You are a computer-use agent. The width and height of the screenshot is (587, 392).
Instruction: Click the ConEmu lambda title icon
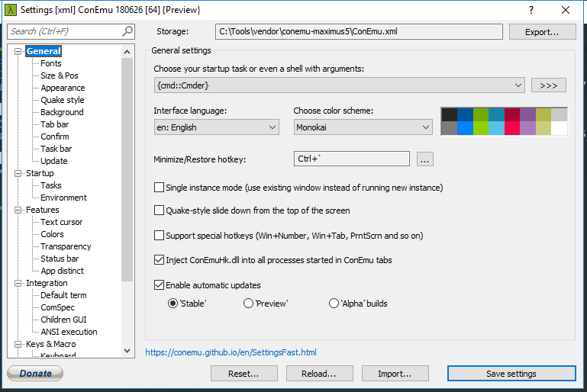[x=11, y=10]
